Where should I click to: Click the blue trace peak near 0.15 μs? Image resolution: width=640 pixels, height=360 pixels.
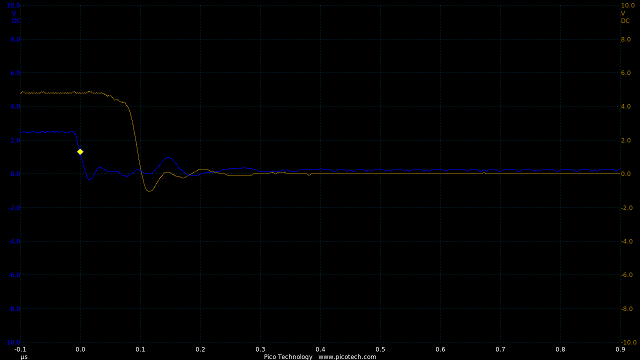point(169,158)
